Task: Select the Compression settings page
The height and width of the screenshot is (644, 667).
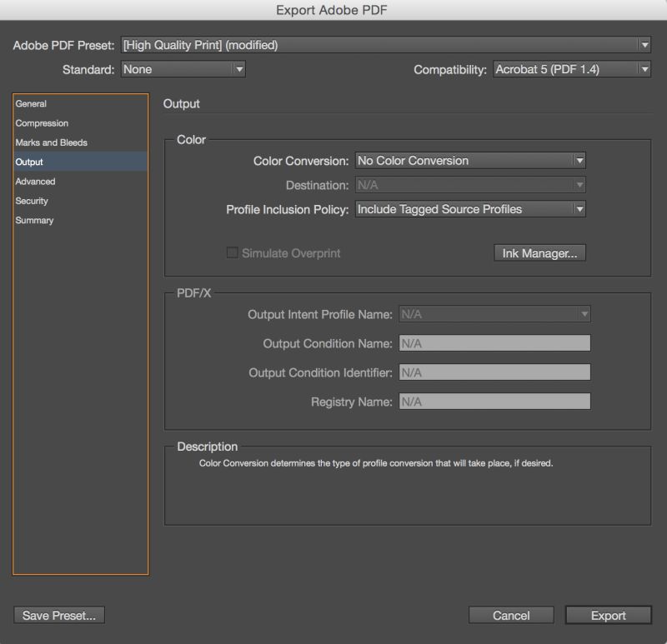Action: click(x=40, y=122)
